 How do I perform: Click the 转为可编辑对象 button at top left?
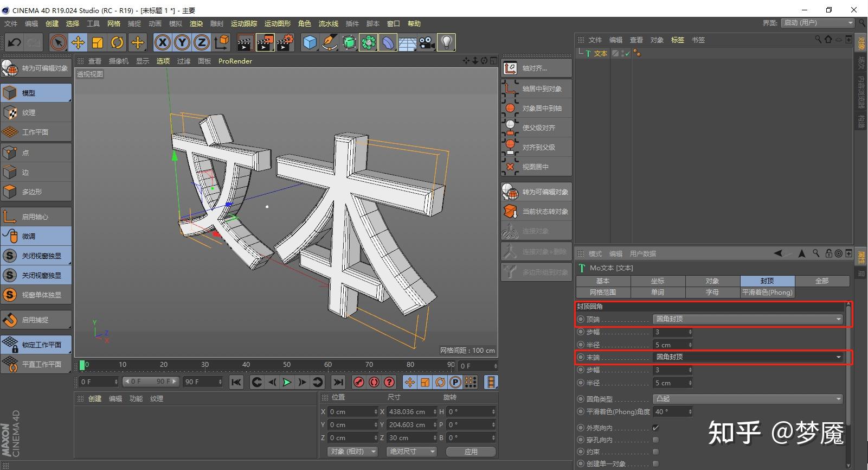pos(36,68)
